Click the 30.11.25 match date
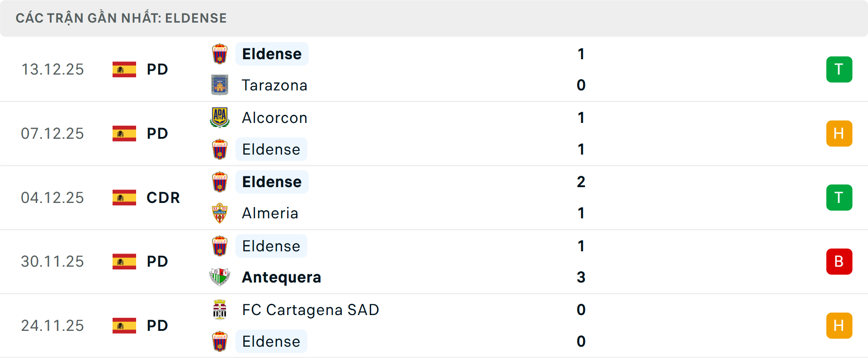 coord(52,262)
